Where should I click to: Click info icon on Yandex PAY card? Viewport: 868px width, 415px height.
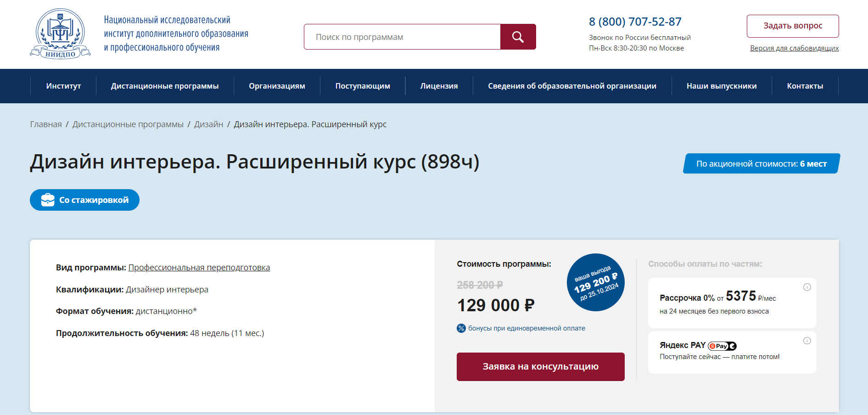click(807, 341)
